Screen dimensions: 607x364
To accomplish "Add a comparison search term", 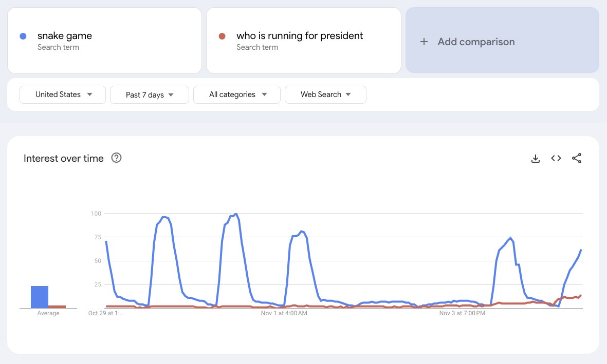I will coord(503,40).
